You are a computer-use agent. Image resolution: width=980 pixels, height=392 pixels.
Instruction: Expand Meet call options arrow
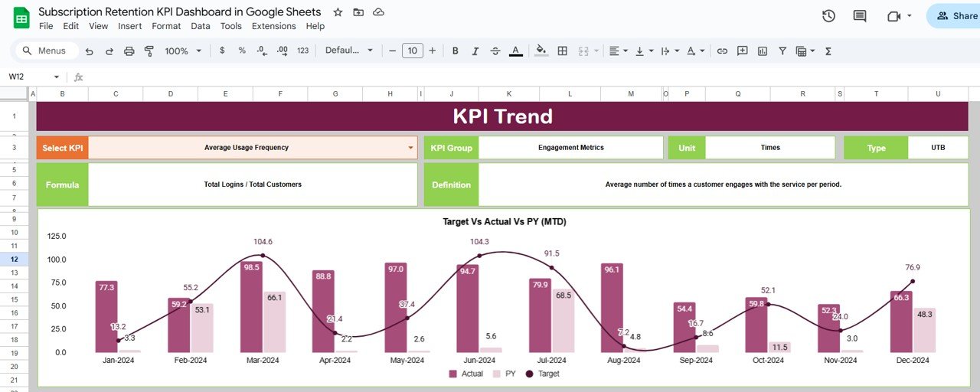click(909, 16)
